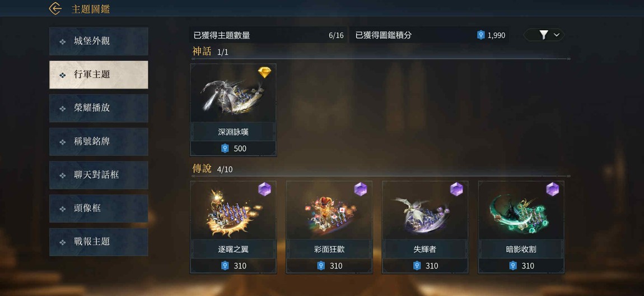Select the 城堡外觀 tab
The width and height of the screenshot is (644, 296).
[99, 41]
